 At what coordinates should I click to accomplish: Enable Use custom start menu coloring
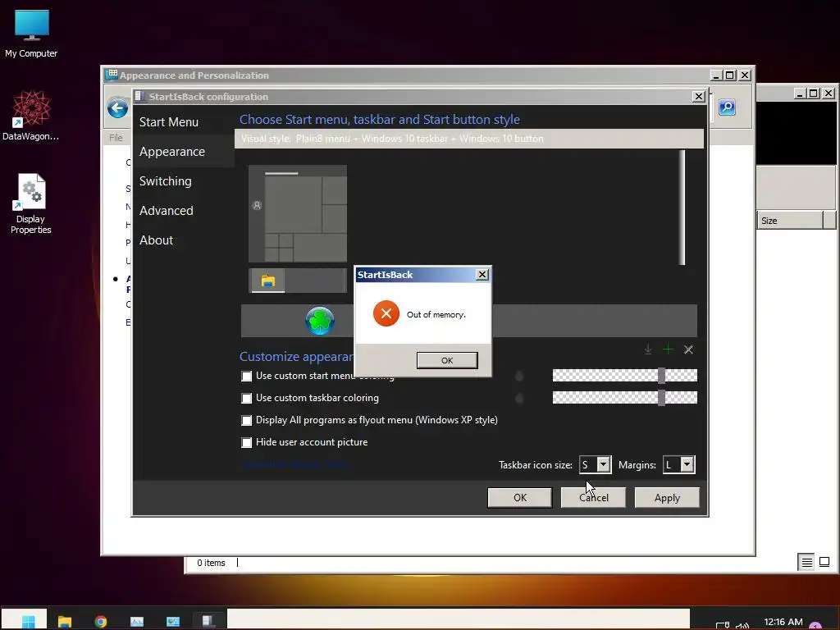click(246, 376)
